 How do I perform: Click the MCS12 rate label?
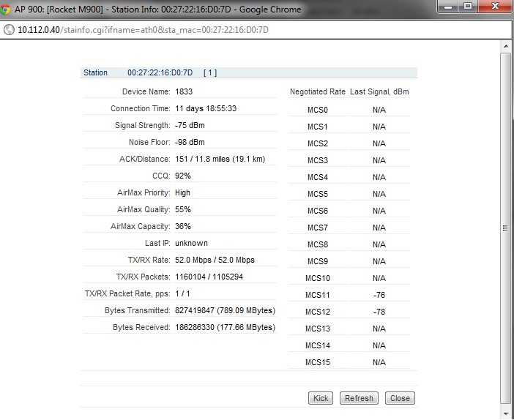click(x=317, y=312)
